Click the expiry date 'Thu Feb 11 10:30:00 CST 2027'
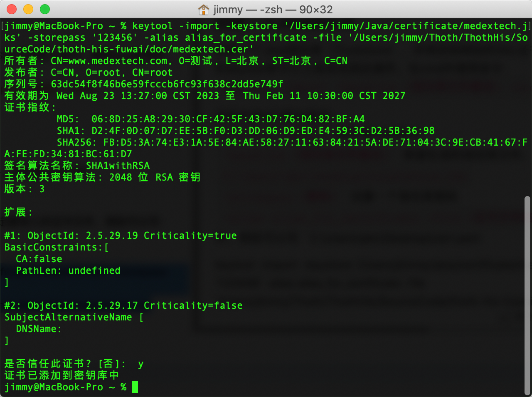 pyautogui.click(x=324, y=96)
